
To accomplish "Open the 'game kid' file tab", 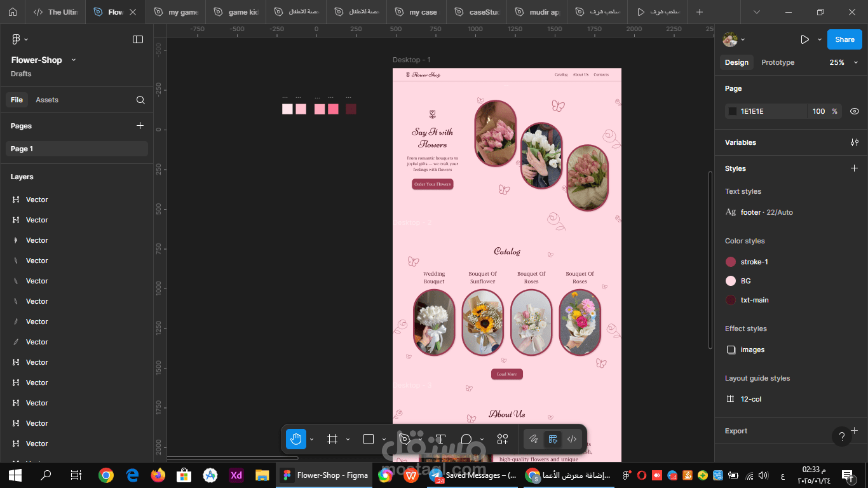I will tap(236, 12).
